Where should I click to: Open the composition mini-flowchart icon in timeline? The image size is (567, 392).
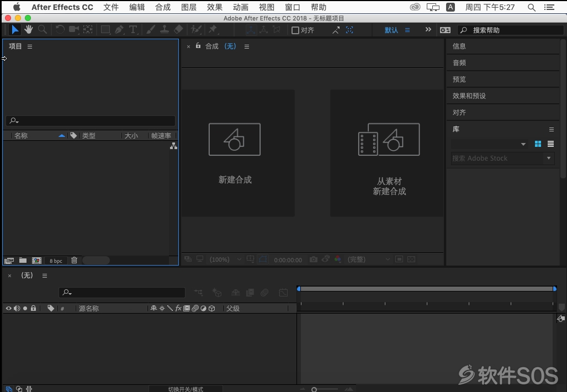[x=198, y=292]
